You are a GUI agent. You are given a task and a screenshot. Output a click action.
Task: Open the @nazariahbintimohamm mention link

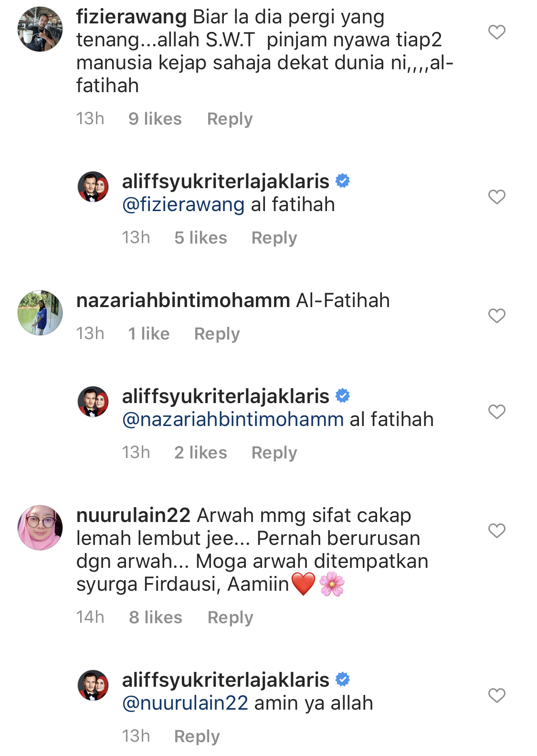pyautogui.click(x=233, y=419)
